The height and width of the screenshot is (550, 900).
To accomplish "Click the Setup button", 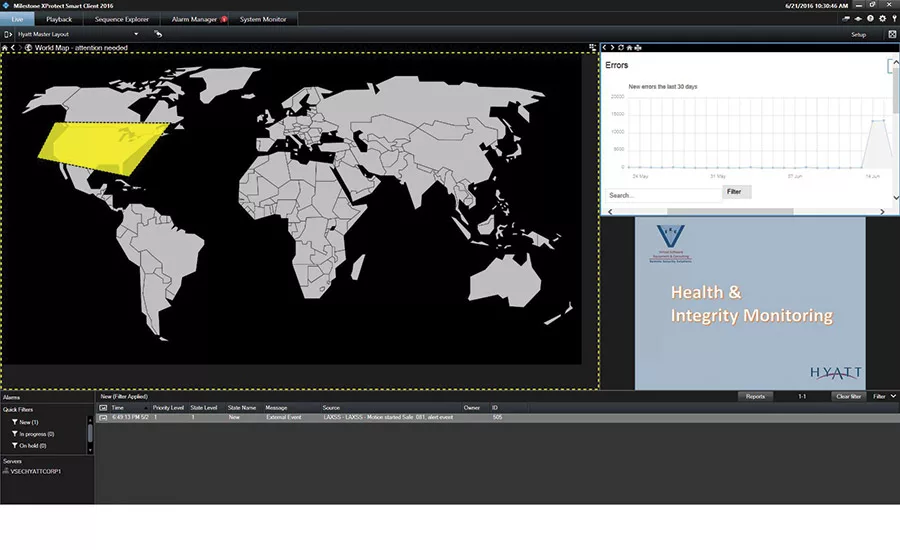I will tap(858, 34).
